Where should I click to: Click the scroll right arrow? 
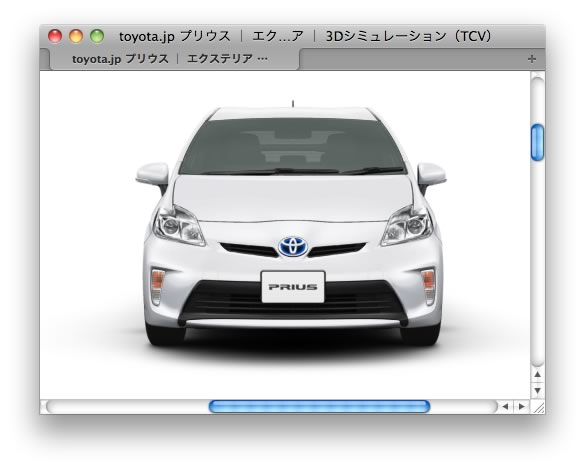(x=522, y=406)
